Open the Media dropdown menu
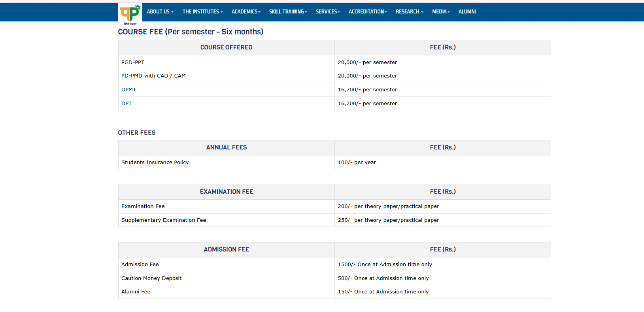This screenshot has width=644, height=312. click(x=441, y=12)
